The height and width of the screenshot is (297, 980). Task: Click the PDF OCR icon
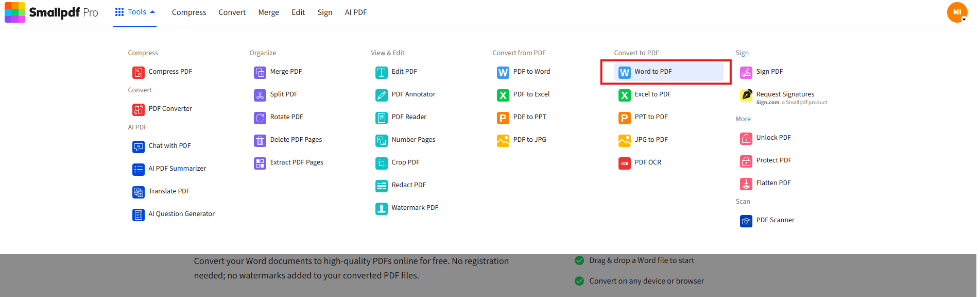pos(624,163)
